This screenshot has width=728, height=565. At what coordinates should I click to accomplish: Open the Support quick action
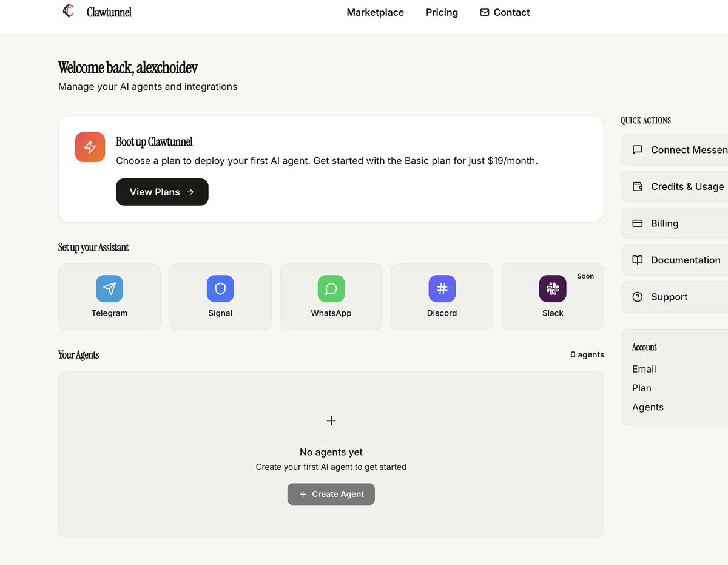[x=674, y=297]
